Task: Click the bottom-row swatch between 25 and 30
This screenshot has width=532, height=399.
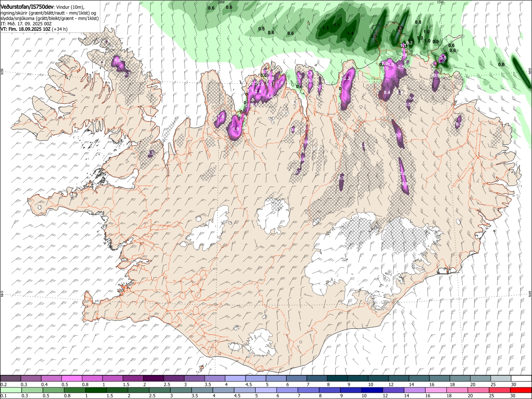Action: coord(500,390)
